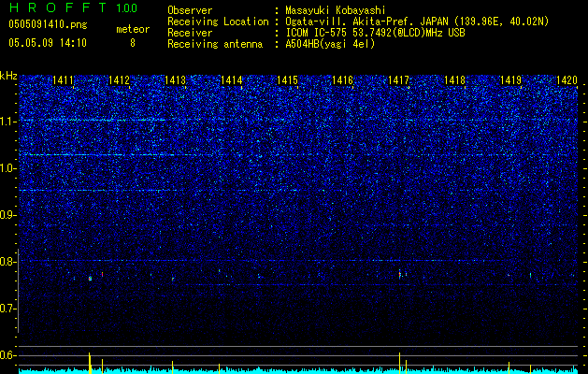The width and height of the screenshot is (588, 374).
Task: Click the 1414 time axis marker
Action: tap(232, 80)
